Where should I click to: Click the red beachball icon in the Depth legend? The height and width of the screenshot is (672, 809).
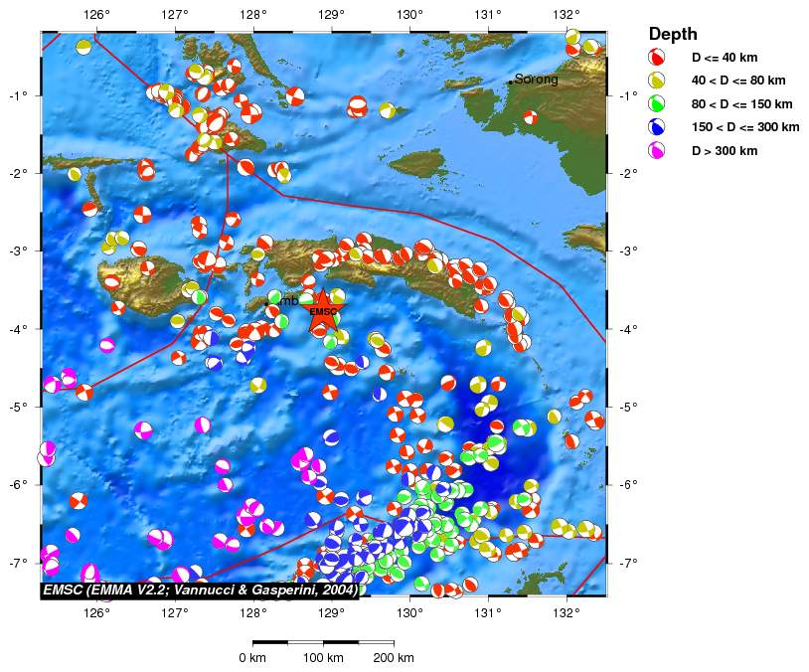[656, 57]
